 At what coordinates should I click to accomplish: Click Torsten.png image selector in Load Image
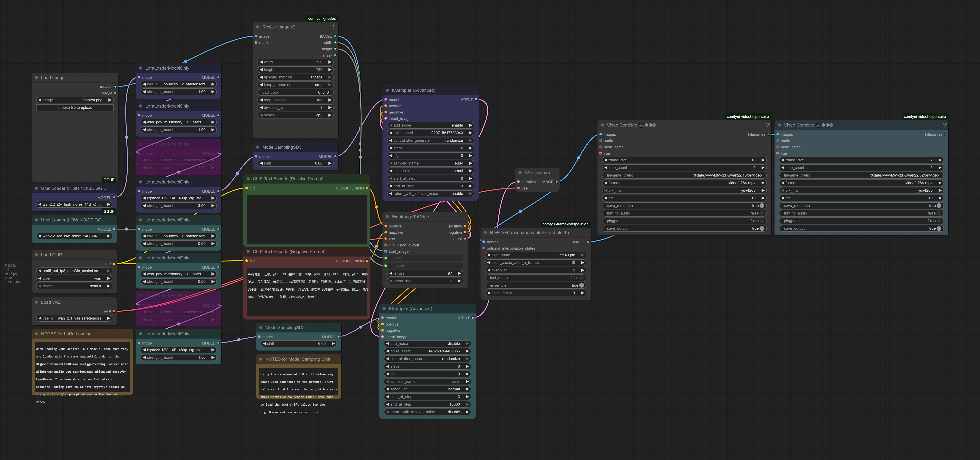point(75,100)
